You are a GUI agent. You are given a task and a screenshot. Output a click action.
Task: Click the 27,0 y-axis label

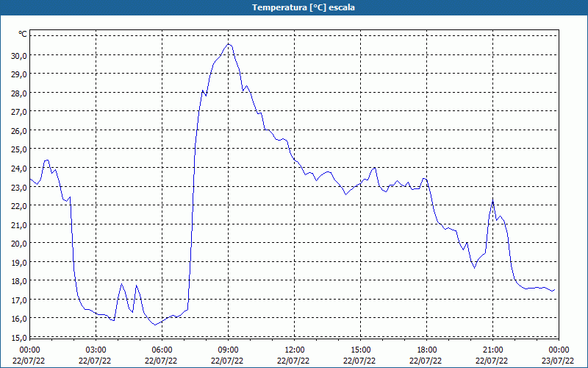(x=19, y=112)
